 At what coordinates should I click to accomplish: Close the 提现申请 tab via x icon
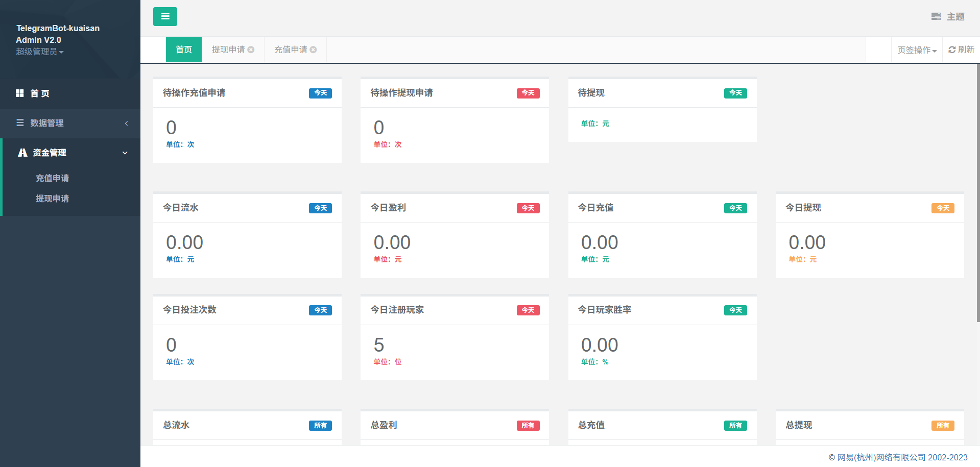251,50
